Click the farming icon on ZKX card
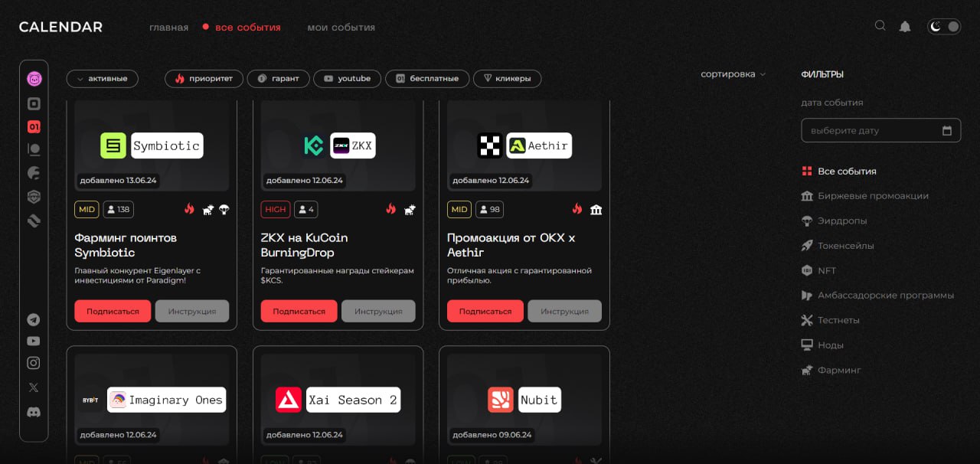 (410, 209)
